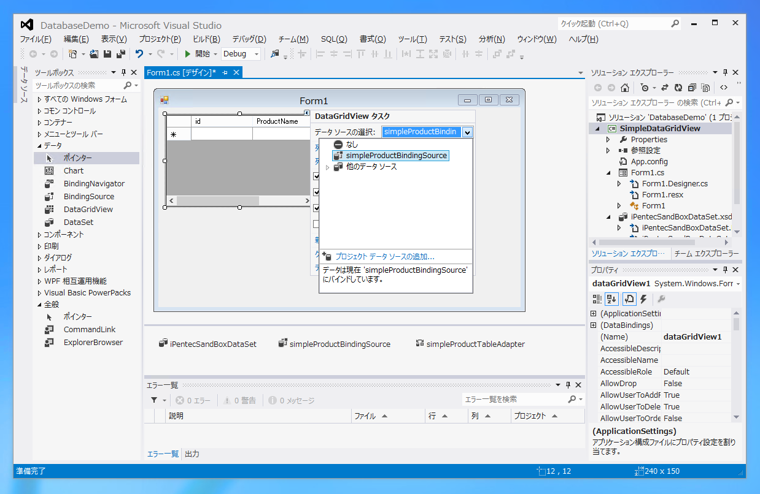This screenshot has height=494, width=760.
Task: Click the DataGridView smart tag glyph
Action: (x=306, y=112)
